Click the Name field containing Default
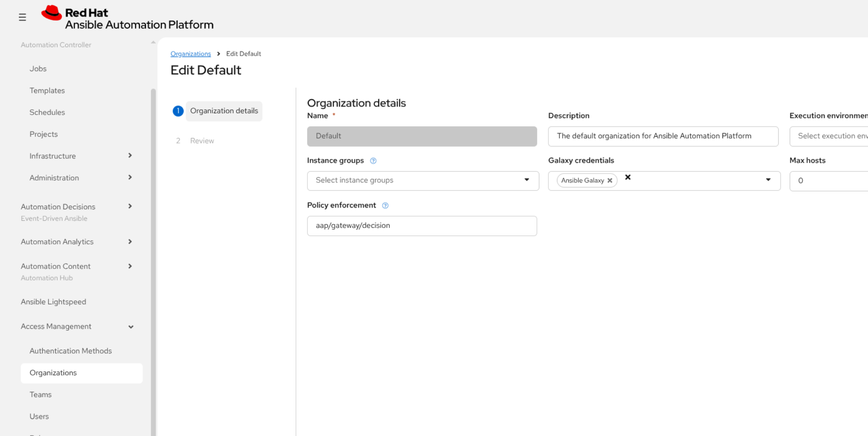Viewport: 868px width, 436px height. coord(422,136)
